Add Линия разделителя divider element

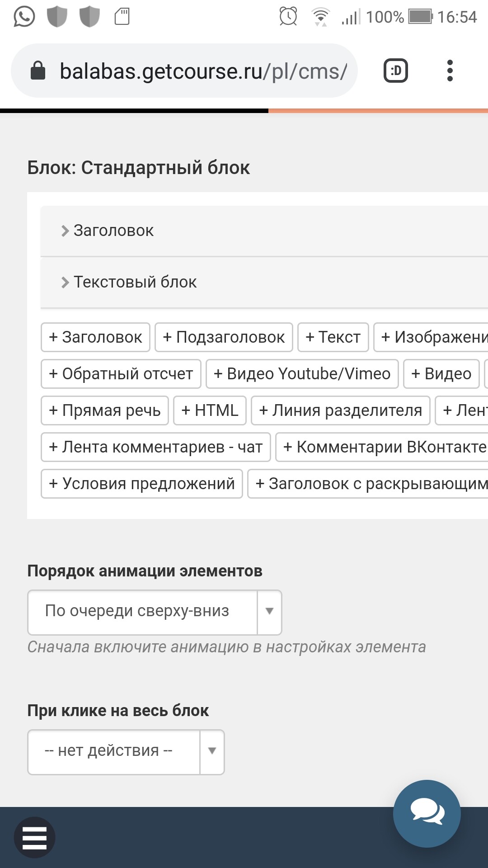(340, 410)
